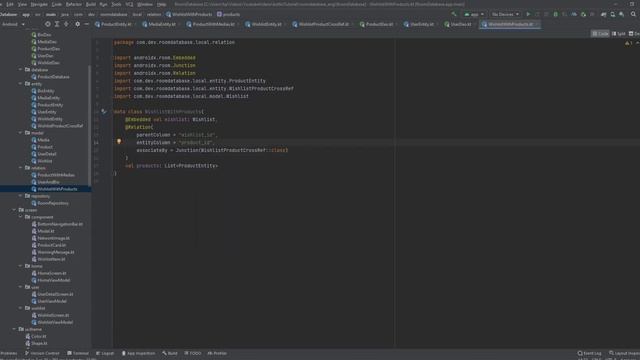This screenshot has width=640, height=360.
Task: Select RoomRepository in project tree
Action: click(53, 203)
